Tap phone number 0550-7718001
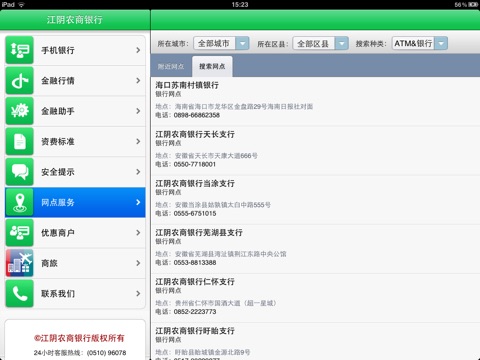The width and height of the screenshot is (480, 360). click(x=195, y=164)
